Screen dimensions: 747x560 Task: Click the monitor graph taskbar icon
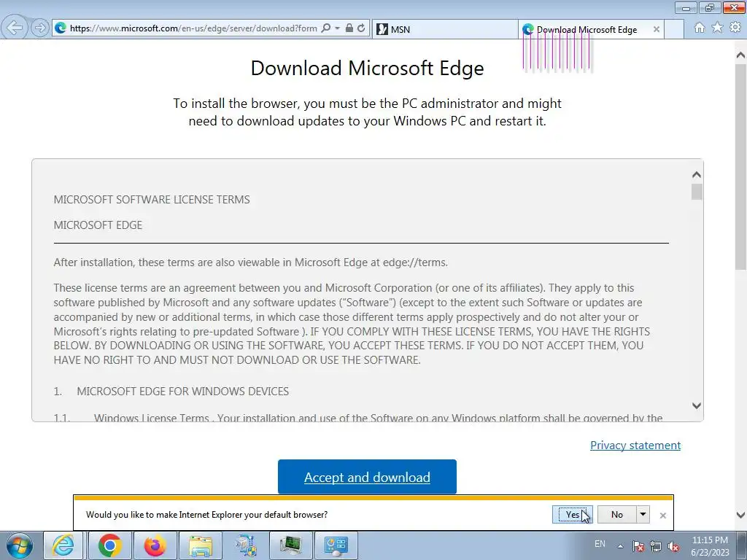pos(290,545)
